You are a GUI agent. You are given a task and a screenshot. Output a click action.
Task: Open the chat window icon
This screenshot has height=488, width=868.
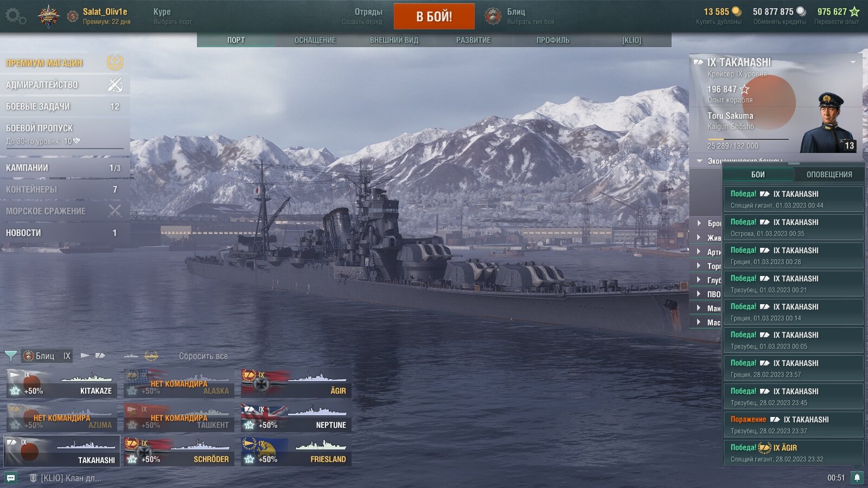(11, 478)
